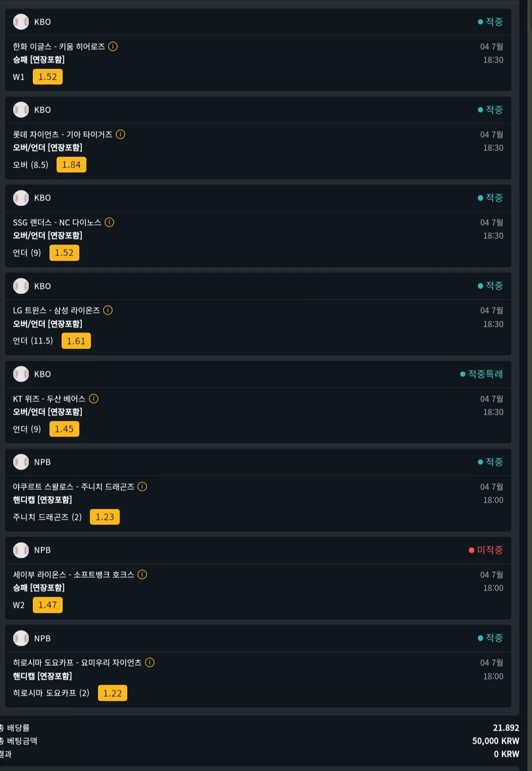Viewport: 532px width, 771px height.
Task: Click the red 미적중 status label
Action: click(486, 550)
